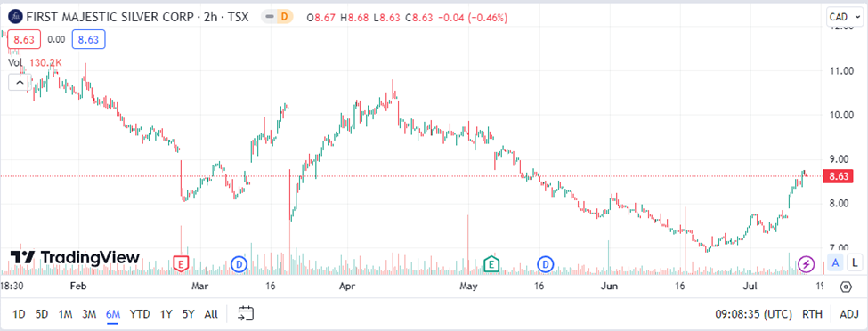
Task: Click the blue 8.63 buy price box
Action: 88,40
